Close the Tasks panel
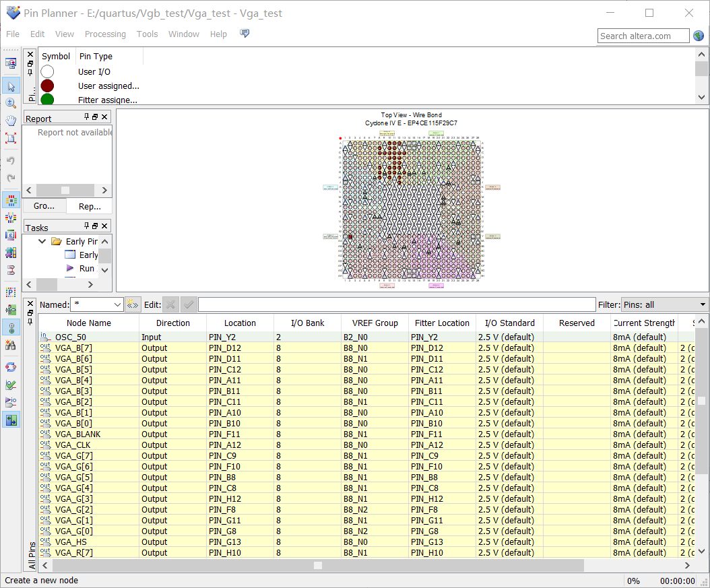Viewport: 710px width, 588px height. (x=104, y=226)
